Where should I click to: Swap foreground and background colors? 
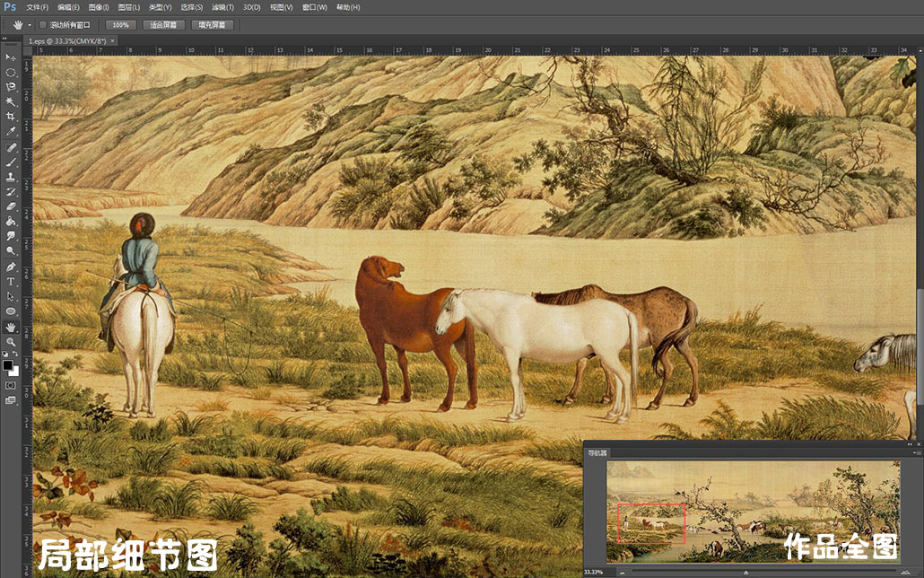point(15,354)
